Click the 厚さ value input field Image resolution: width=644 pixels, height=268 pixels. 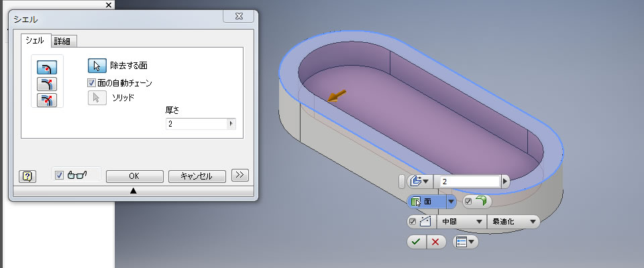197,123
